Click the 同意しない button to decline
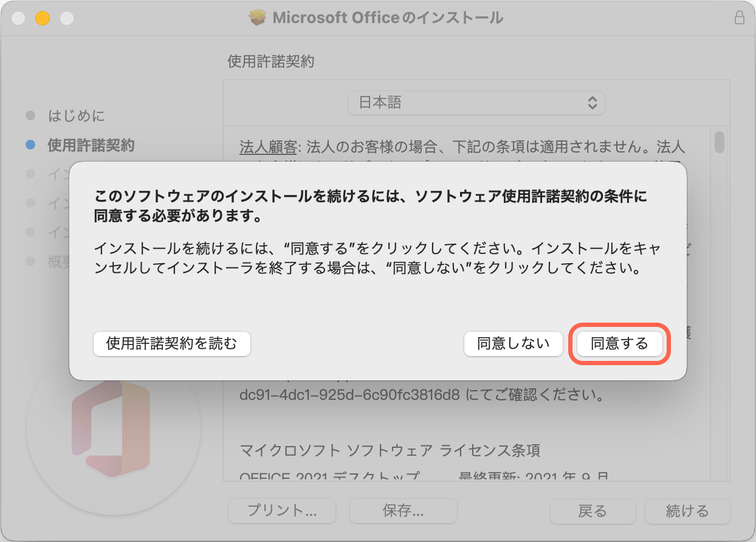Viewport: 756px width, 542px height. point(513,343)
